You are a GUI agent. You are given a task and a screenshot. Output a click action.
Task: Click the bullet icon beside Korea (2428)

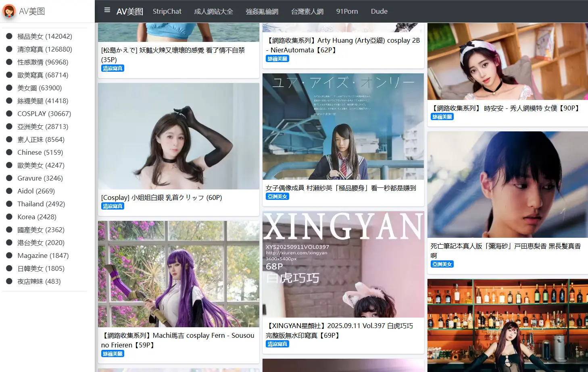pyautogui.click(x=9, y=217)
